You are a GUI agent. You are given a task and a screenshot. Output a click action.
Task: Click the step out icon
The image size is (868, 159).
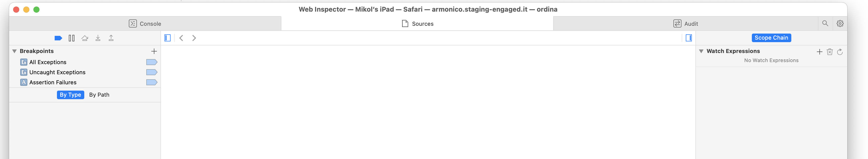point(111,38)
